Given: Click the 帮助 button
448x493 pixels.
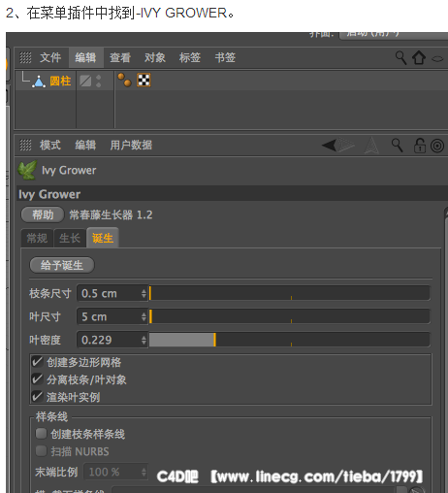Looking at the screenshot, I should pyautogui.click(x=43, y=214).
